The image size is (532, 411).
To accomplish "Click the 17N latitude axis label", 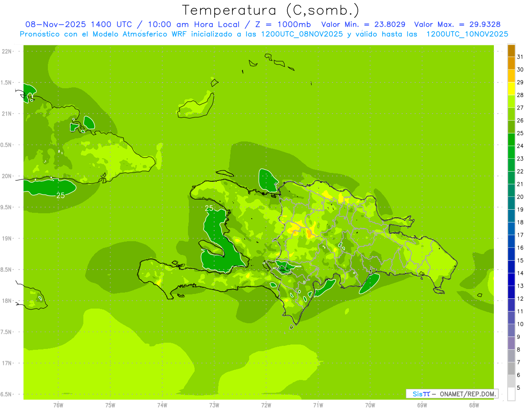I will [7, 363].
